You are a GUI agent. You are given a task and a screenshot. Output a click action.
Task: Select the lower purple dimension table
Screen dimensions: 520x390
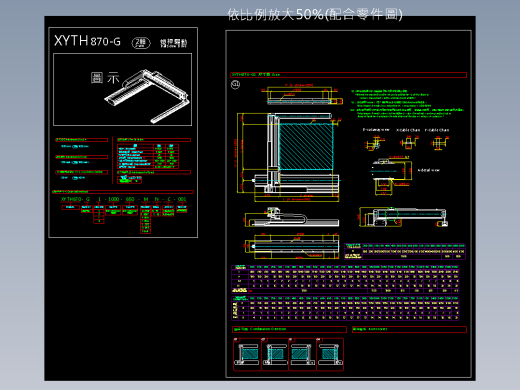click(x=345, y=308)
